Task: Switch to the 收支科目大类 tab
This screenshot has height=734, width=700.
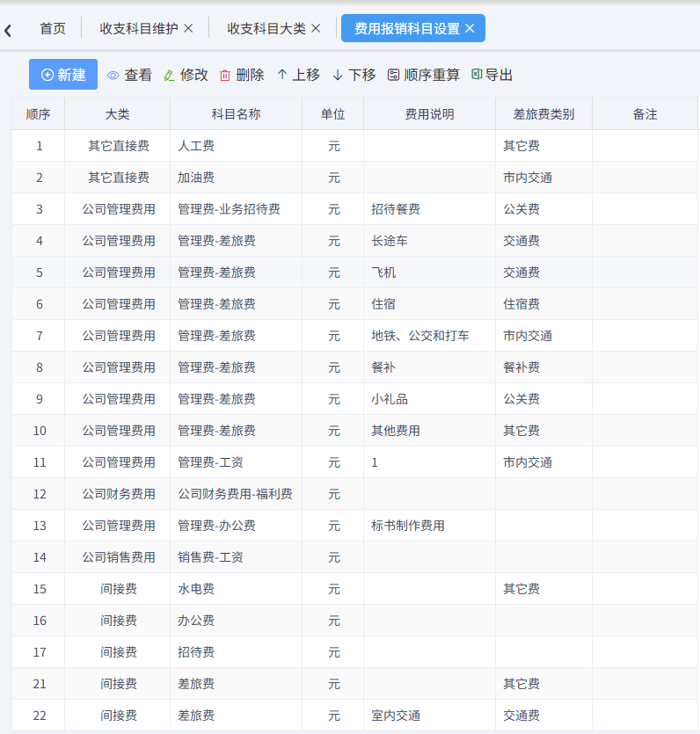Action: point(266,28)
